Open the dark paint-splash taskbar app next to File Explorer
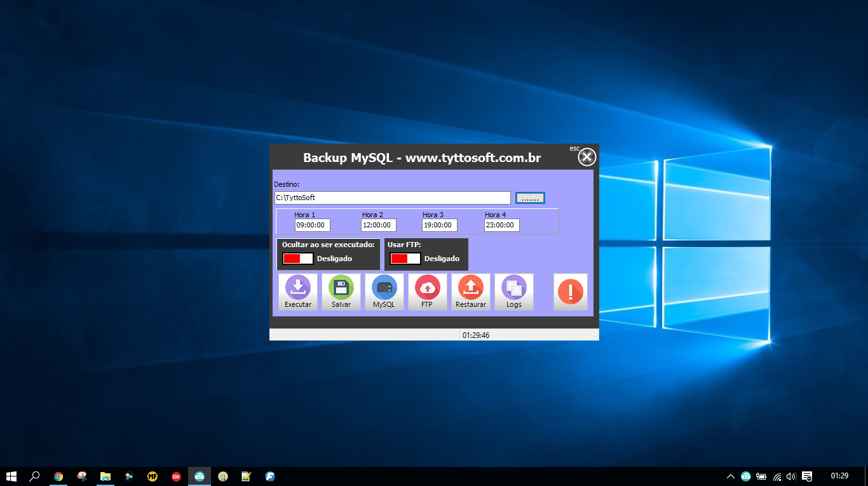This screenshot has height=486, width=868. [129, 476]
